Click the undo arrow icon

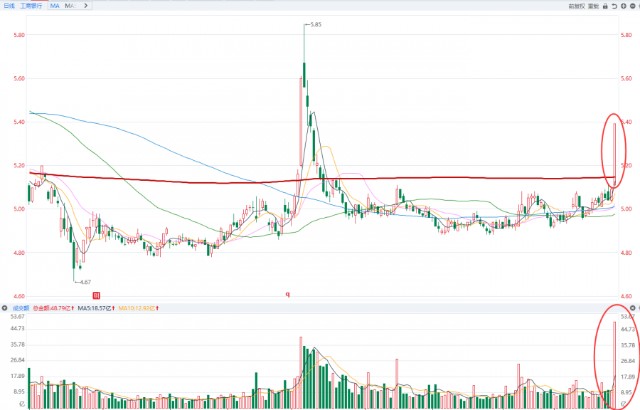tap(612, 5)
